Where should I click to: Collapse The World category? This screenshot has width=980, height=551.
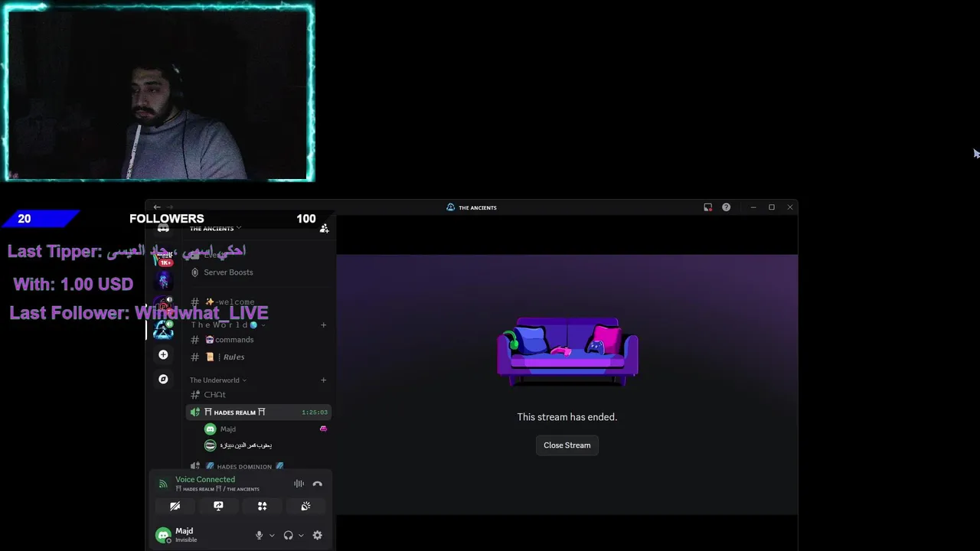(x=227, y=324)
